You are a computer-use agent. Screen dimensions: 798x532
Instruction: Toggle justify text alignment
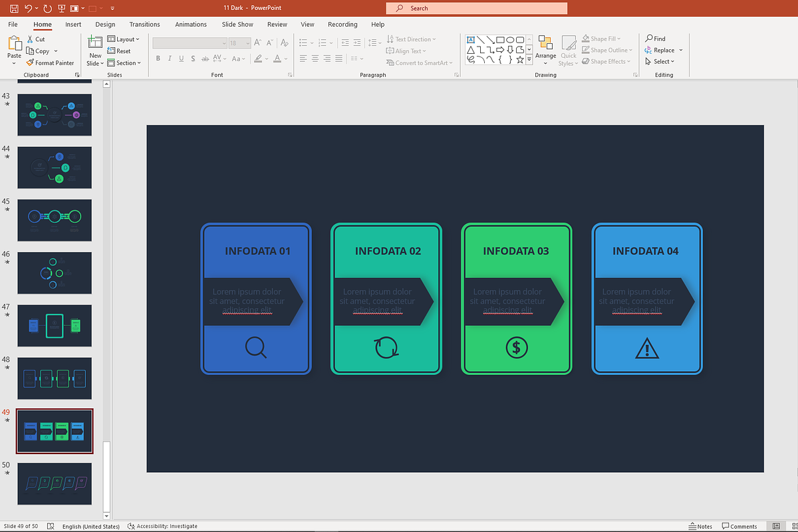click(339, 59)
